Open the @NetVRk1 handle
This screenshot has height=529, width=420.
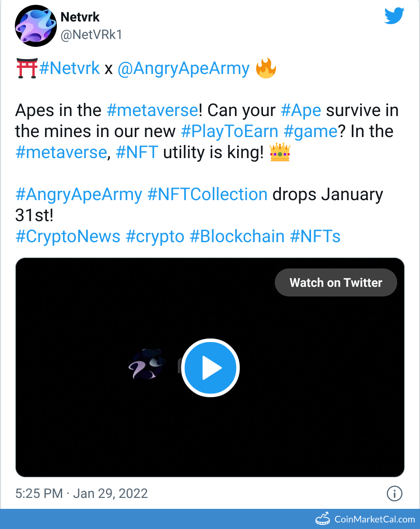coord(91,35)
